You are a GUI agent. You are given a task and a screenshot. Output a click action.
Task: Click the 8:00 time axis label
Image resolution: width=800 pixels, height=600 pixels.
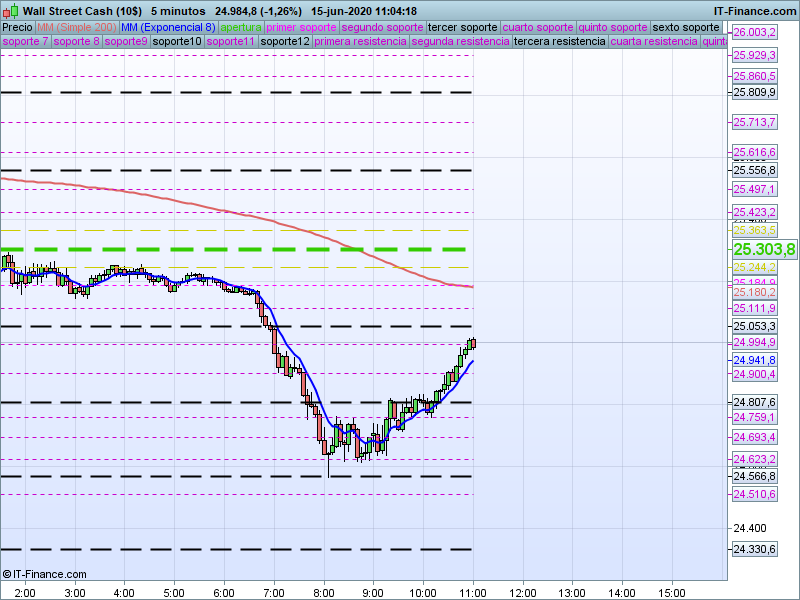[x=323, y=593]
